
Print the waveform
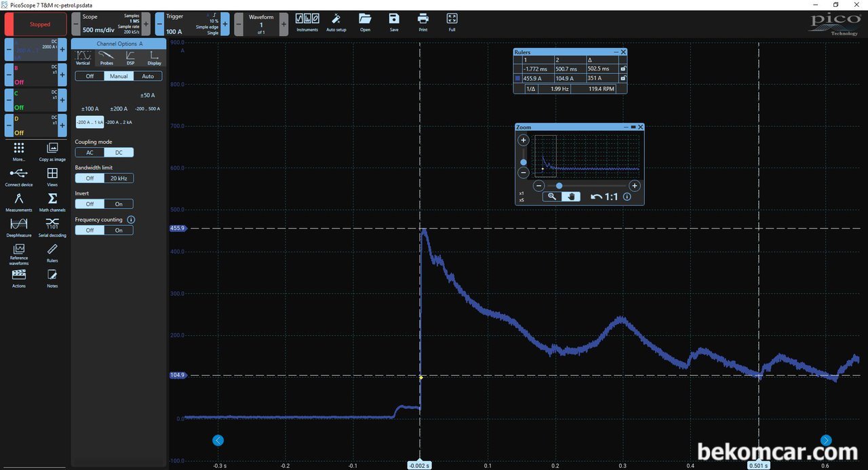423,22
